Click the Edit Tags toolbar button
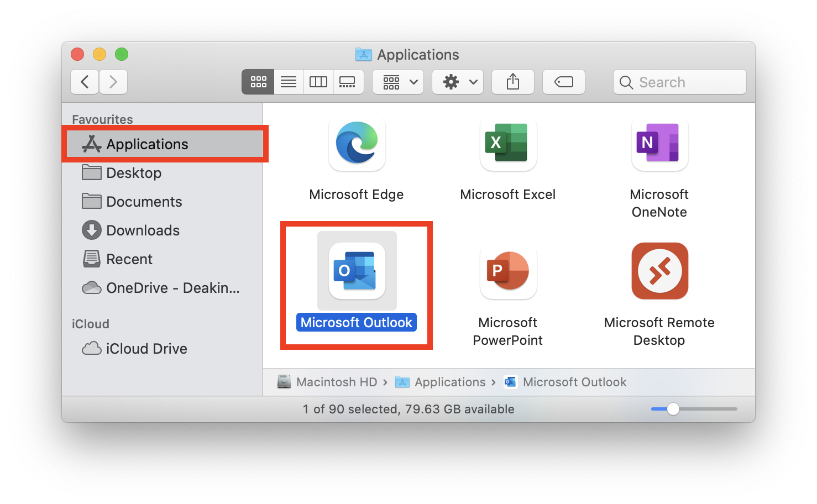Viewport: 817px width, 504px height. tap(563, 82)
